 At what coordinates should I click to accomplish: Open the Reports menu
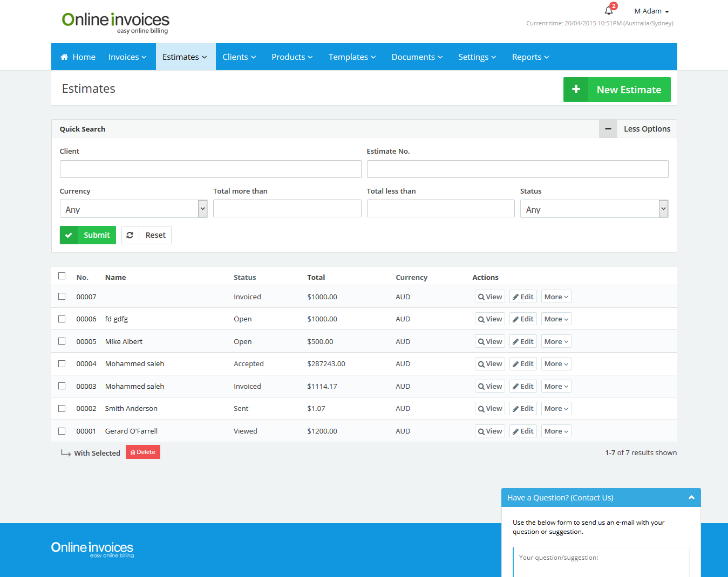(530, 57)
